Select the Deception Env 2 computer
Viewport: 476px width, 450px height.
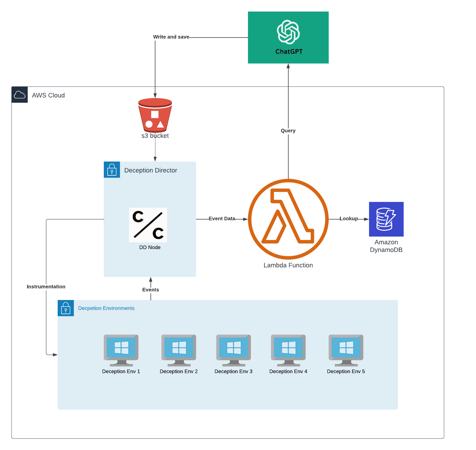point(179,350)
